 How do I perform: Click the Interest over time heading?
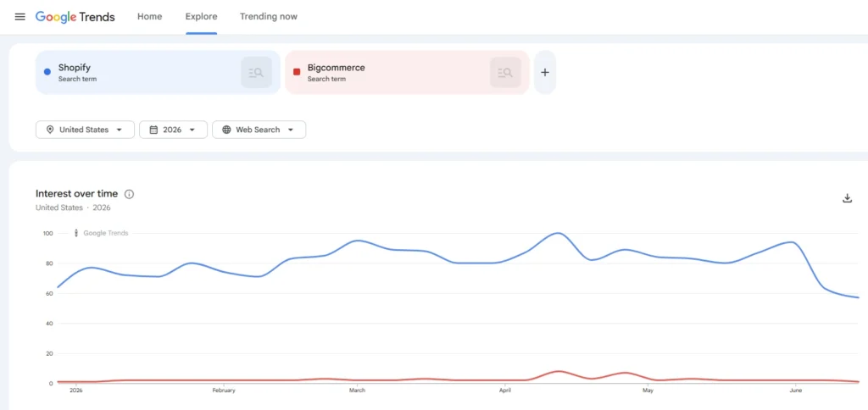click(76, 194)
